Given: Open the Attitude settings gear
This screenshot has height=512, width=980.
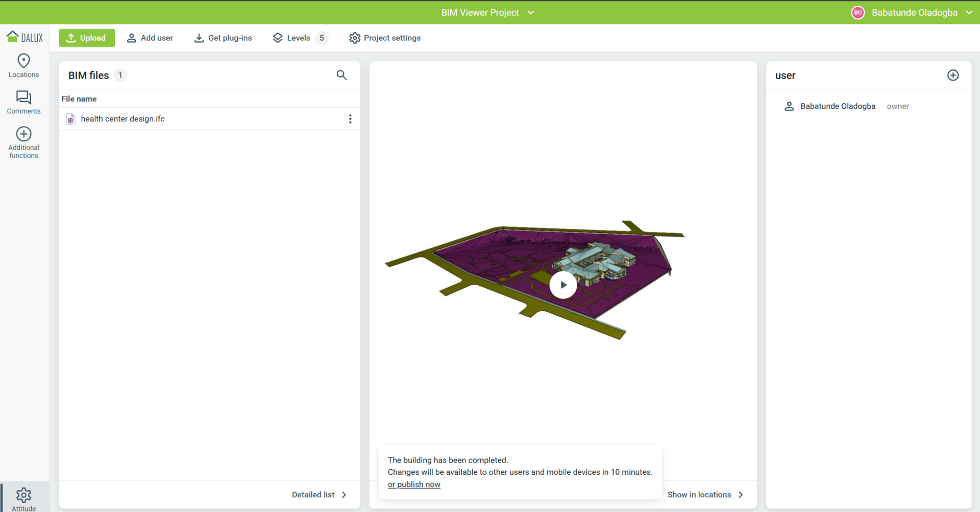Looking at the screenshot, I should (23, 499).
